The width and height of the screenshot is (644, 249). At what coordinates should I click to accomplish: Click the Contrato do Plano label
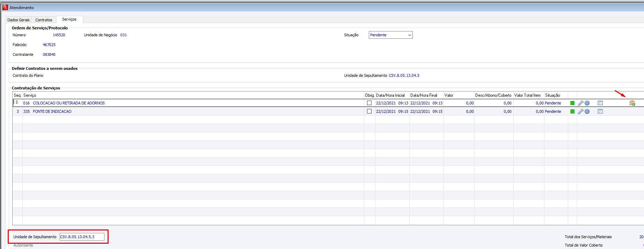[28, 75]
